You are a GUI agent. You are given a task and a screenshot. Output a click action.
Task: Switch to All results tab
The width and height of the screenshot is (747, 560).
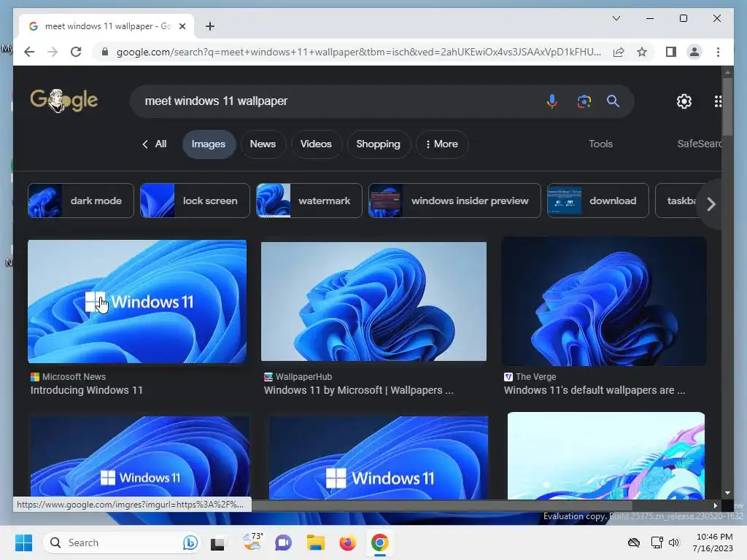pyautogui.click(x=155, y=144)
